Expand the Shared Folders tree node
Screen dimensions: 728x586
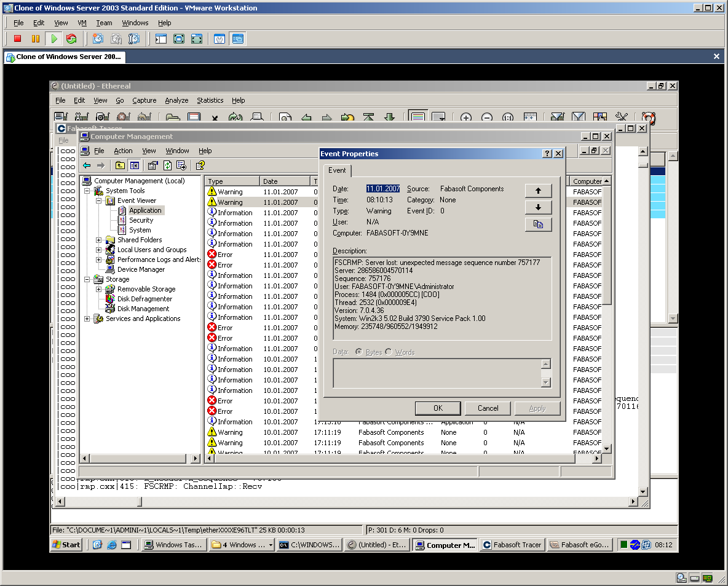[x=98, y=240]
